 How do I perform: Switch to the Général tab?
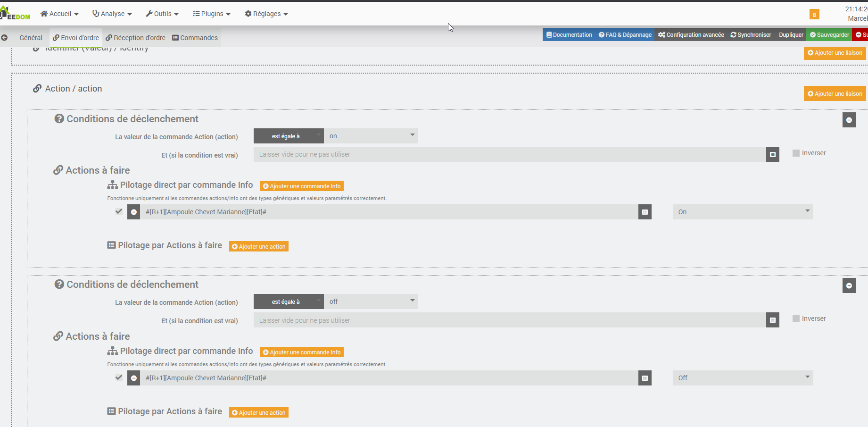(x=31, y=38)
